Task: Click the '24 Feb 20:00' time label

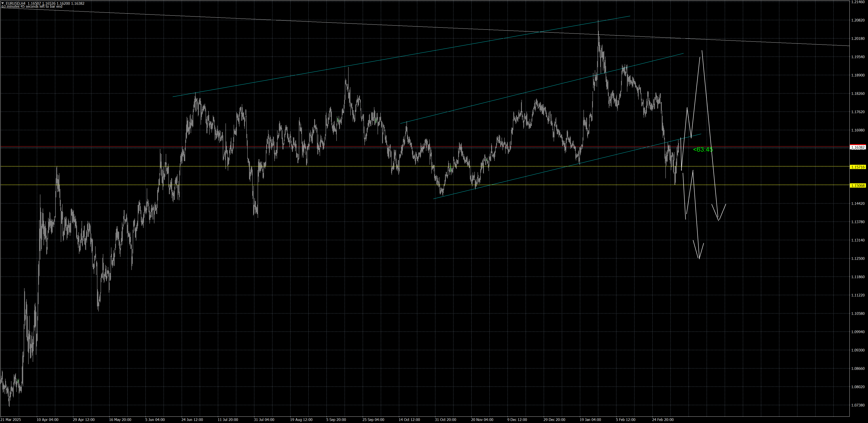Action: click(663, 420)
